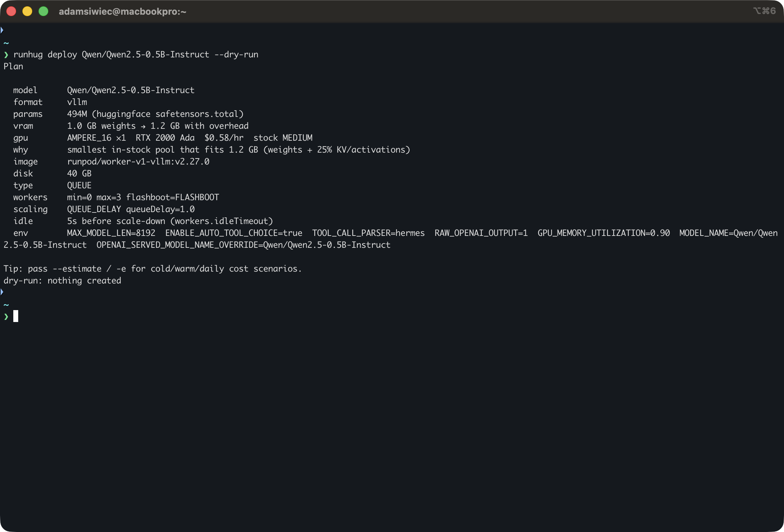Click 'dry-run: nothing created' output line
Viewport: 784px width, 532px height.
(62, 281)
